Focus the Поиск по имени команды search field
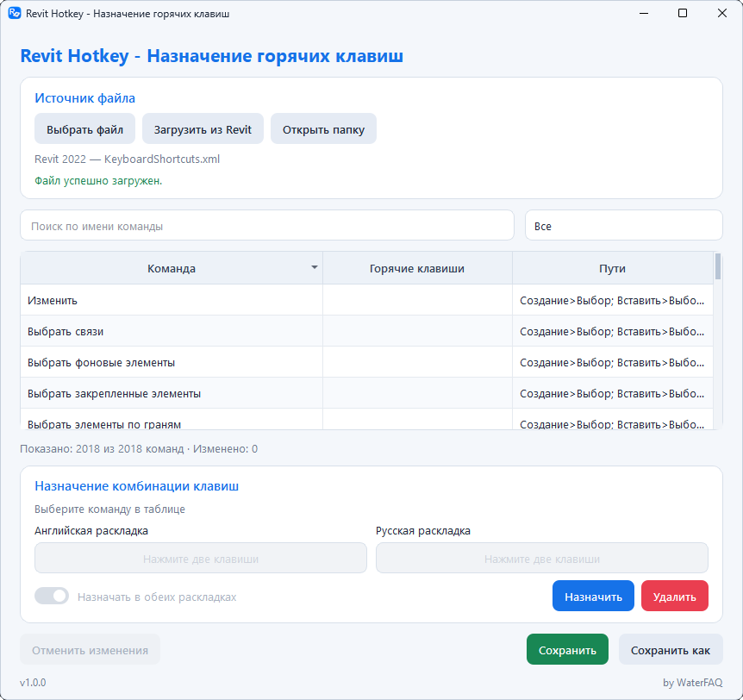Screen dimensions: 743x700 point(267,226)
